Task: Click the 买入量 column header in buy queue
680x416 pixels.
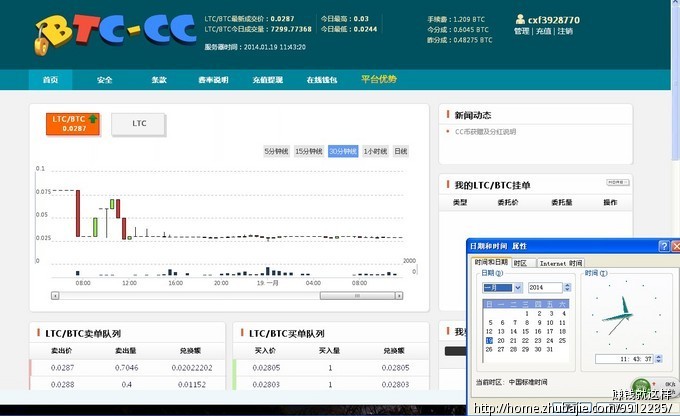Action: click(329, 350)
